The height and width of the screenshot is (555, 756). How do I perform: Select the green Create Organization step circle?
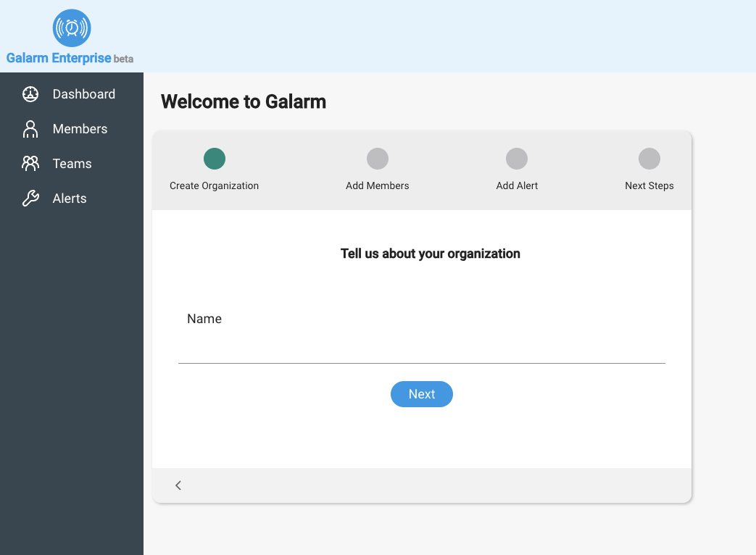click(x=215, y=159)
